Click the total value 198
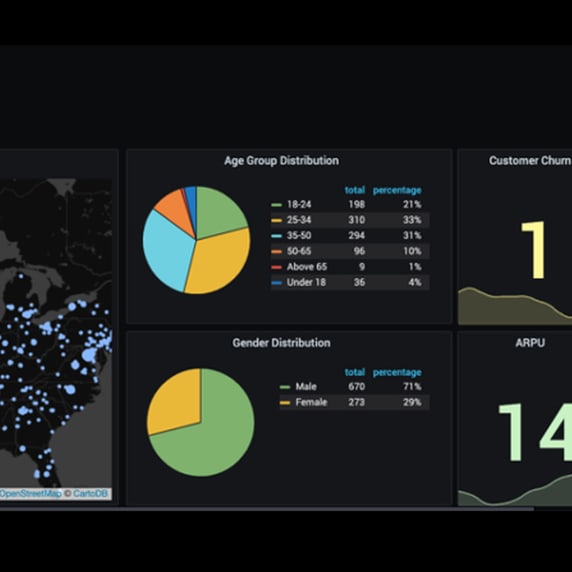 (356, 204)
